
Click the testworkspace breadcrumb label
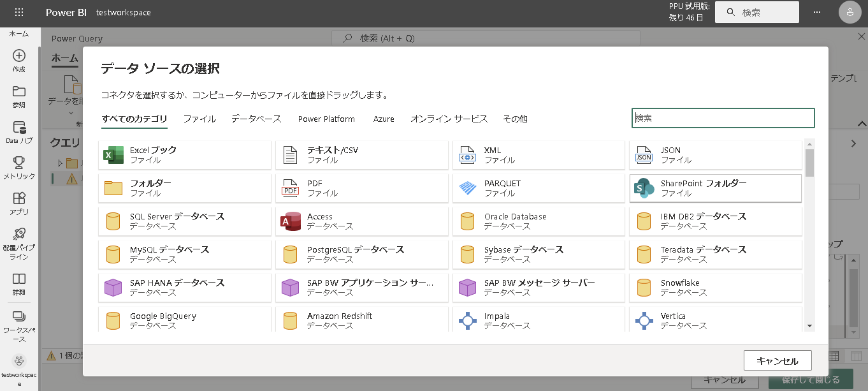(124, 12)
